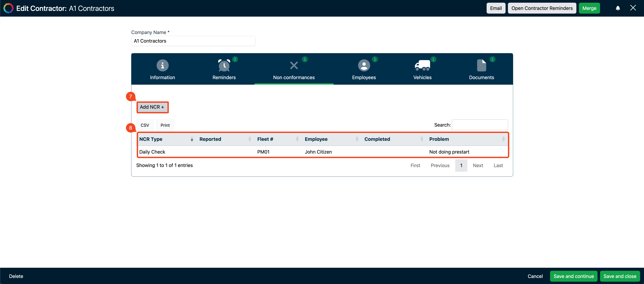Toggle sorting on Completed column
Viewport: 644px width, 284px height.
coord(422,139)
